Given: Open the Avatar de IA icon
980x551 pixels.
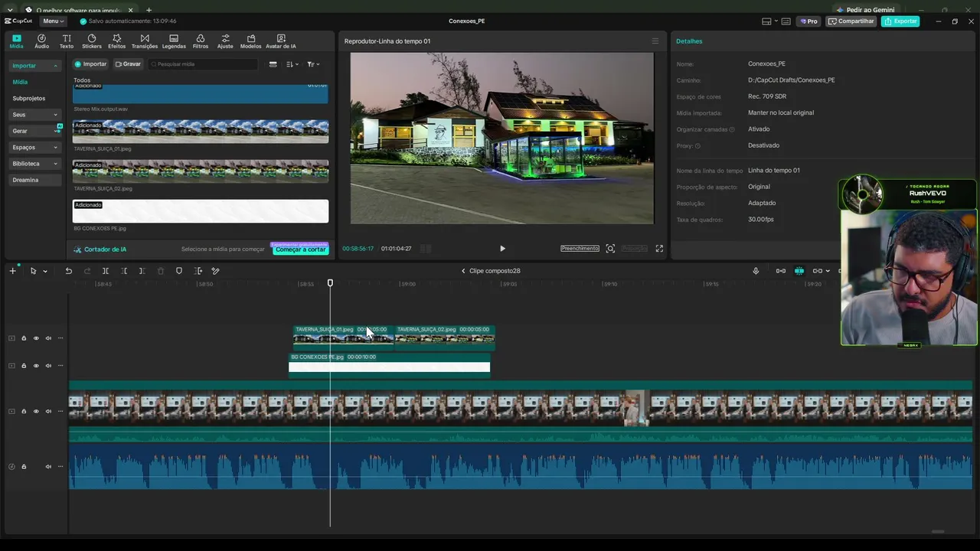Looking at the screenshot, I should [281, 41].
